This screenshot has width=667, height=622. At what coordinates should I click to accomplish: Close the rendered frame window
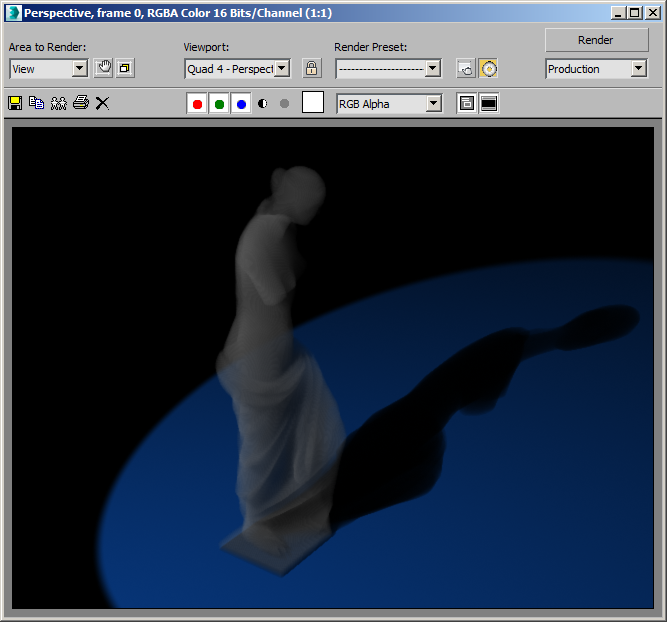(653, 13)
